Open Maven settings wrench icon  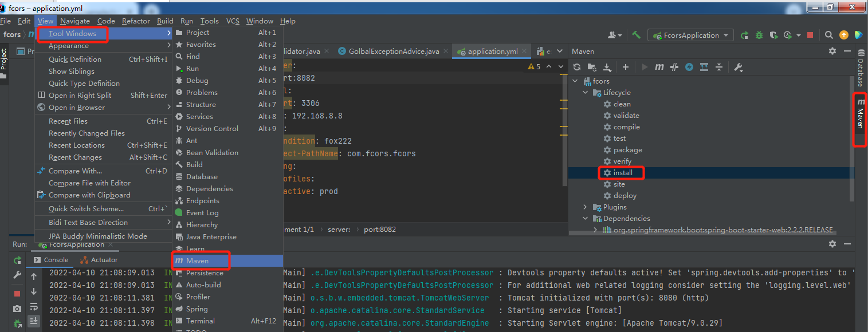(738, 67)
